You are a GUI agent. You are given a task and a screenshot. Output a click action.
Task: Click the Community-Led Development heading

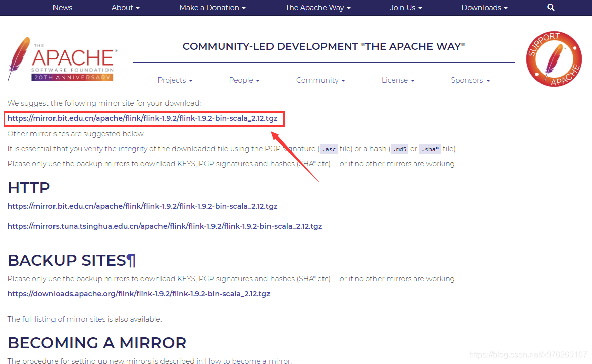pos(324,46)
